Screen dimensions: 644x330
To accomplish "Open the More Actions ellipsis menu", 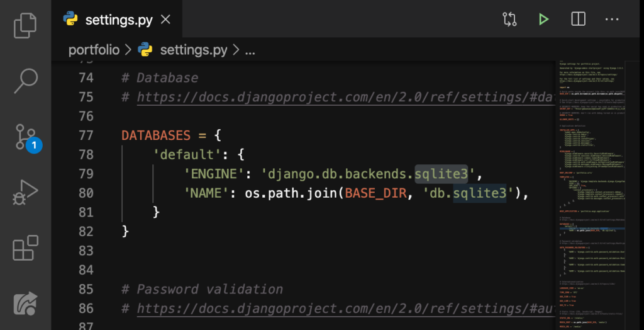I will point(612,20).
